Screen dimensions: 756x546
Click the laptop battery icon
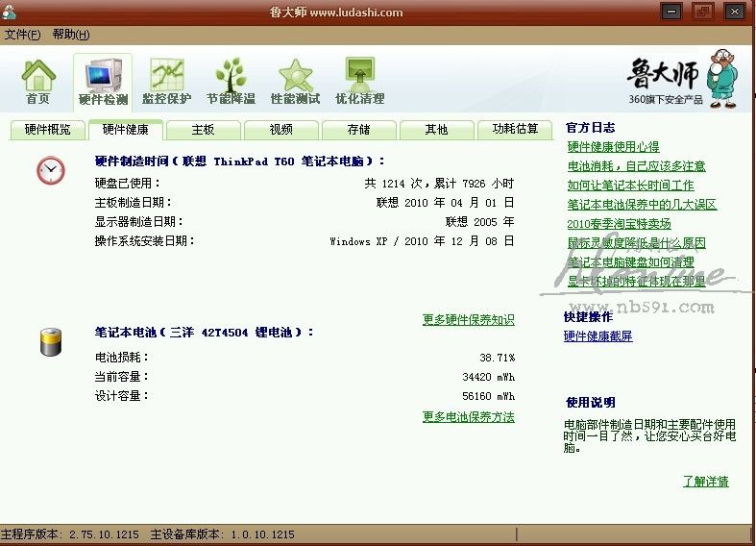pos(51,341)
